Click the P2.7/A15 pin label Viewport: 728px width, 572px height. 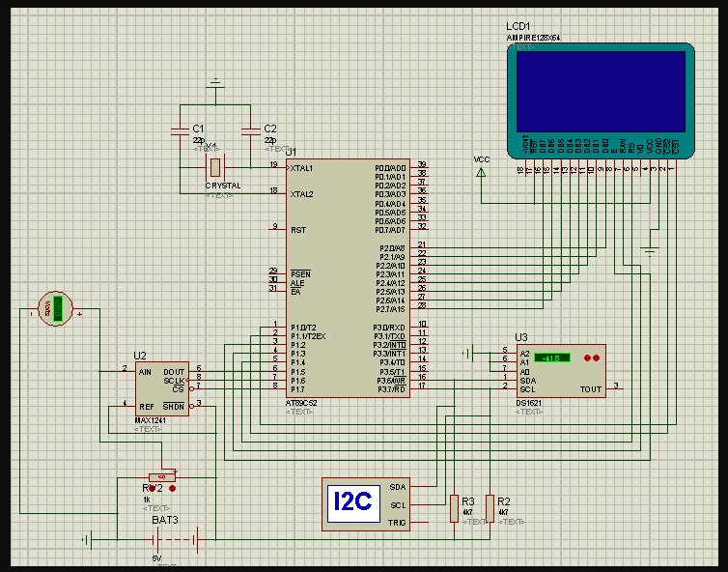tap(390, 309)
